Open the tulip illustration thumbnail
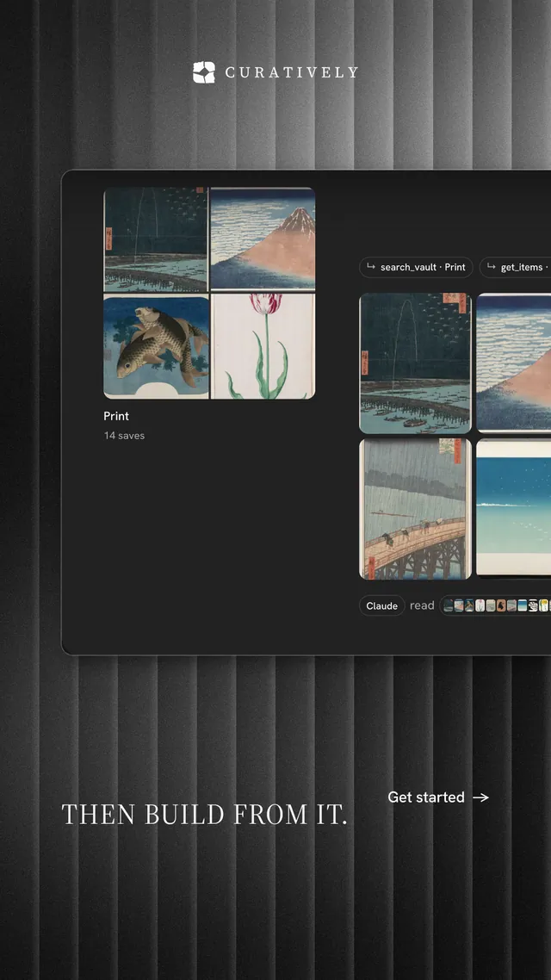Image resolution: width=551 pixels, height=980 pixels. tap(263, 346)
